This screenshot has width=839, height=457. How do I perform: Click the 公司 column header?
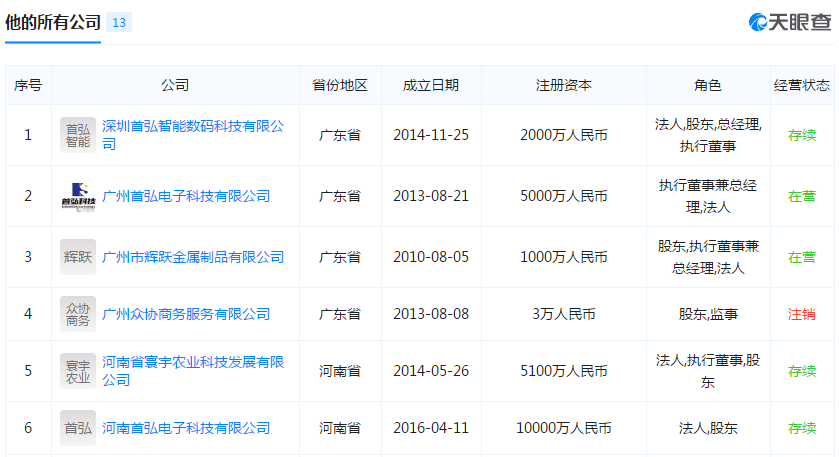point(175,85)
